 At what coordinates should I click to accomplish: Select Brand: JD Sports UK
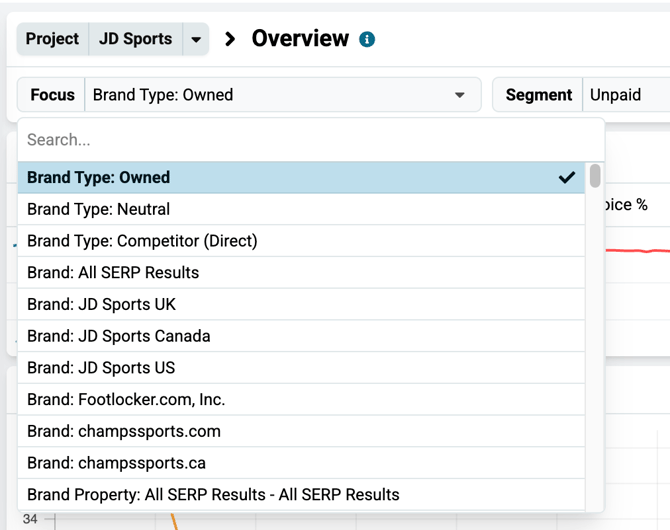[x=301, y=304]
